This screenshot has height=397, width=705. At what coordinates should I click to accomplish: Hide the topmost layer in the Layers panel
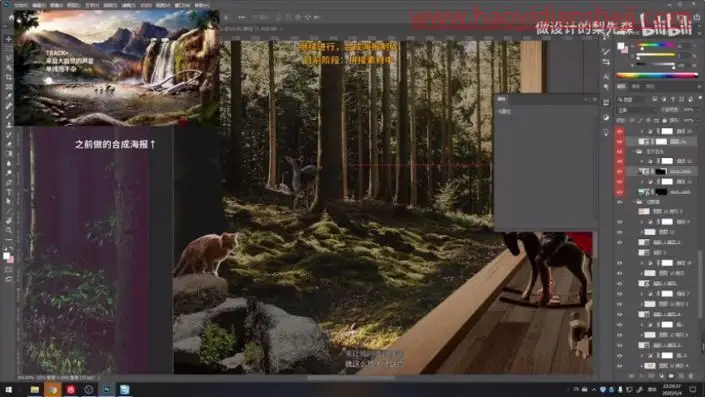coord(620,131)
